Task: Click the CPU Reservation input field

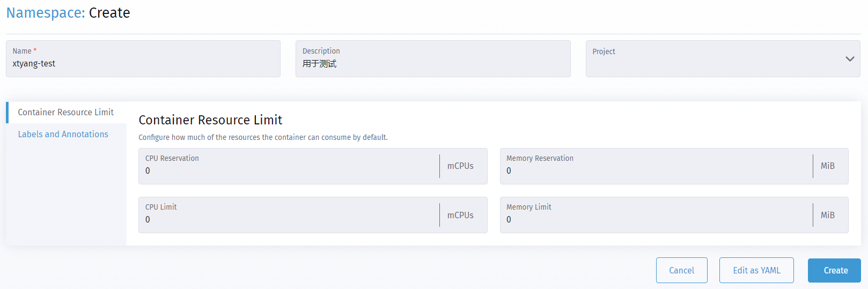Action: pyautogui.click(x=290, y=171)
